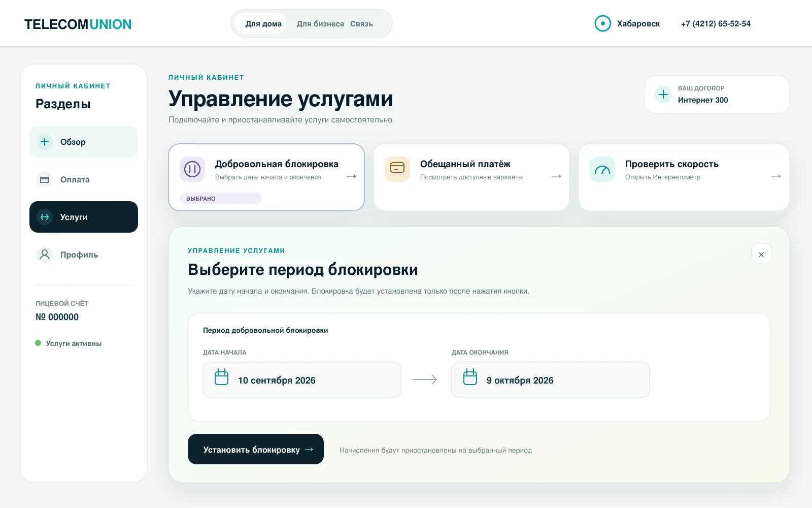Click the card icon of Обещанный платёж
812x508 pixels.
[397, 169]
